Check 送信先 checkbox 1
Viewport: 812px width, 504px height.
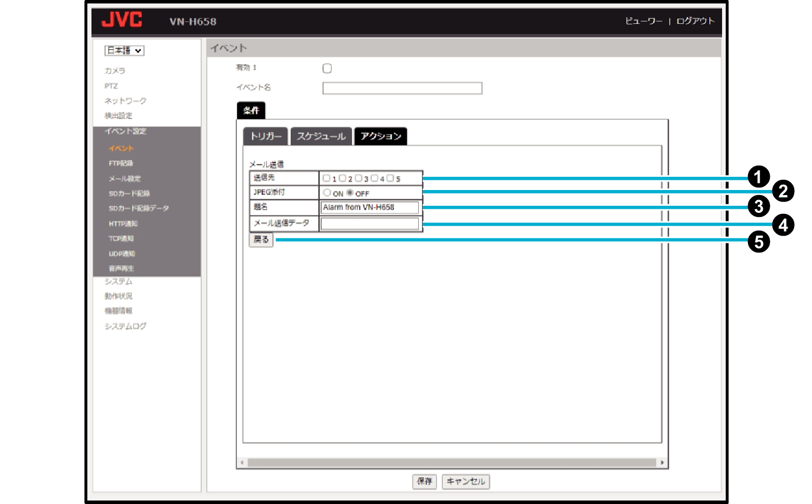[326, 178]
